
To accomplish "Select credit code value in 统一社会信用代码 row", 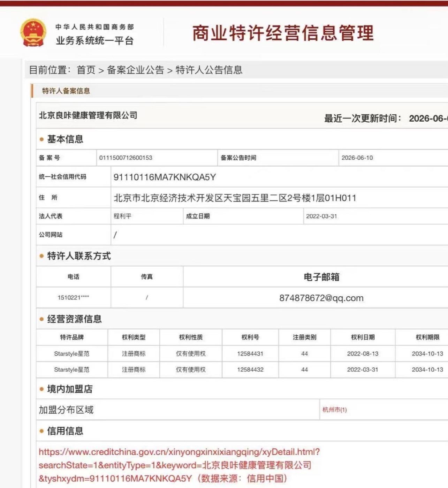I will [x=165, y=177].
